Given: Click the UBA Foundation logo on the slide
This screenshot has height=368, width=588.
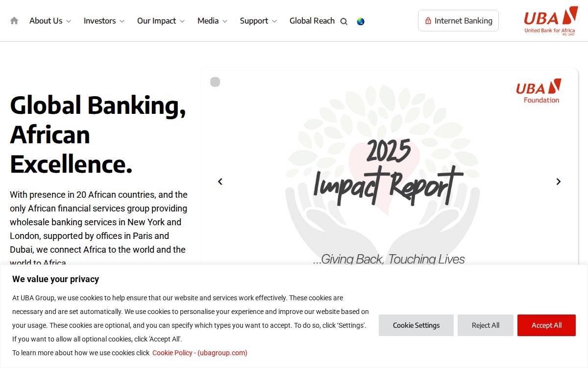Looking at the screenshot, I should click(539, 91).
